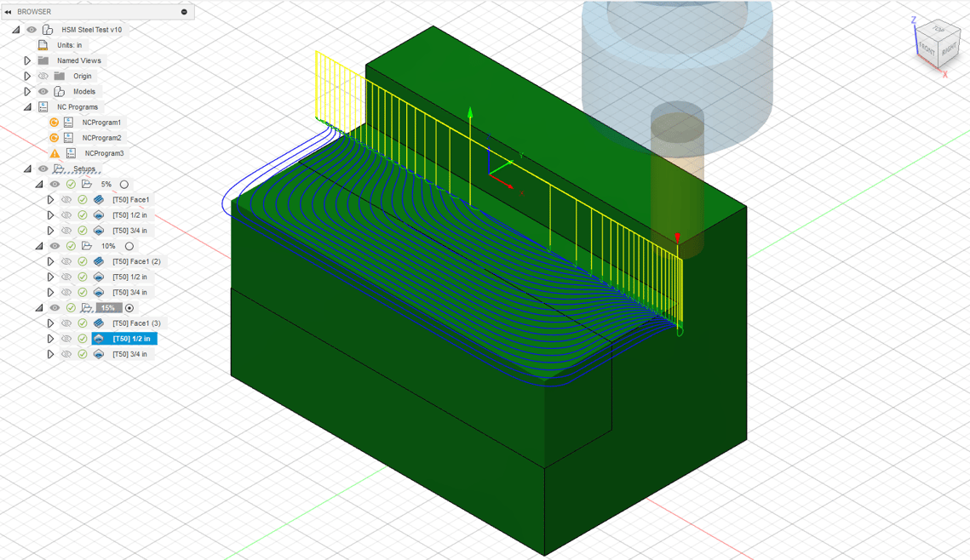Screen dimensions: 970x560
Task: Select NCProgram2 in the browser tree
Action: (101, 138)
